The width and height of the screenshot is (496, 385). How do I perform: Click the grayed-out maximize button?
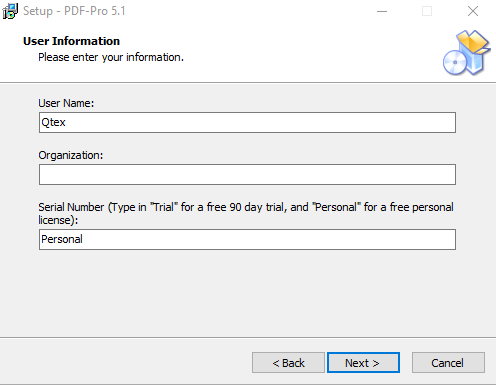pyautogui.click(x=427, y=11)
